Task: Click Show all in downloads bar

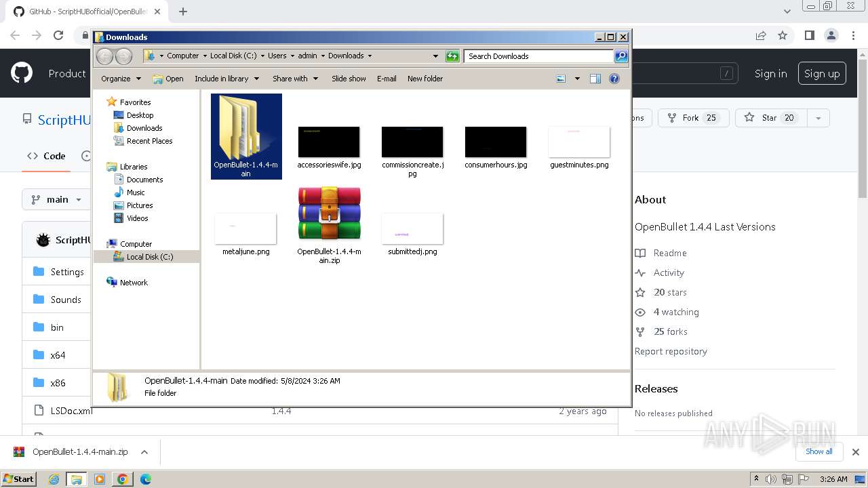Action: [818, 451]
